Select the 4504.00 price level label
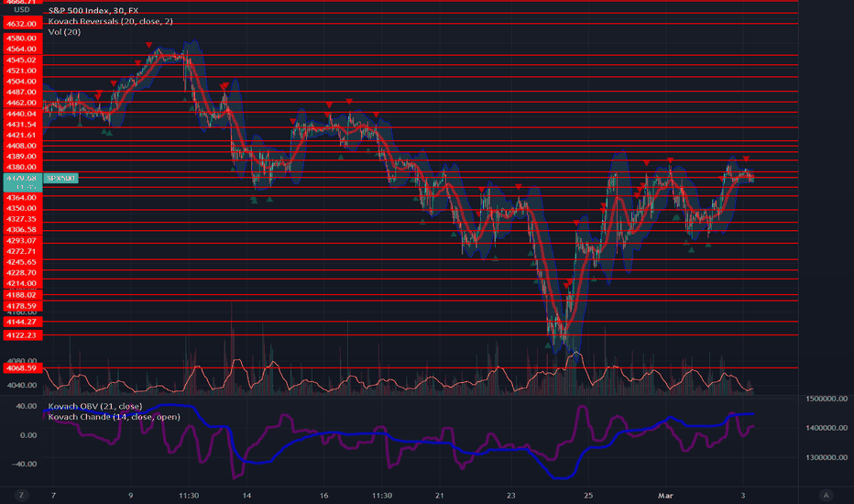This screenshot has height=504, width=854. [x=22, y=82]
